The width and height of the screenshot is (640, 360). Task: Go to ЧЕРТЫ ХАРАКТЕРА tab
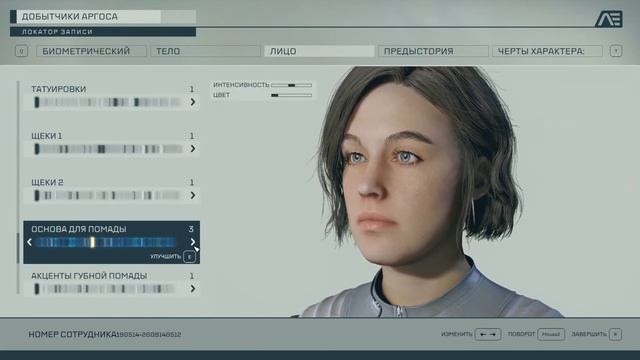547,51
